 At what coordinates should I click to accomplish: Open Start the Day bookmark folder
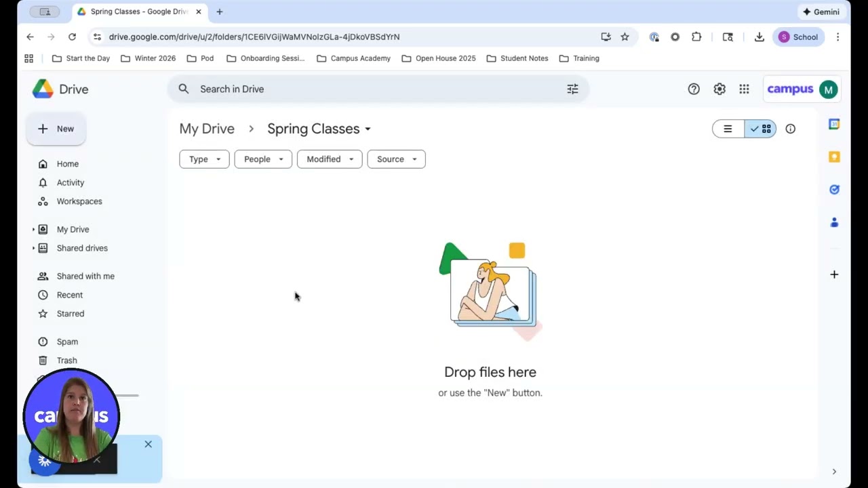click(x=81, y=58)
